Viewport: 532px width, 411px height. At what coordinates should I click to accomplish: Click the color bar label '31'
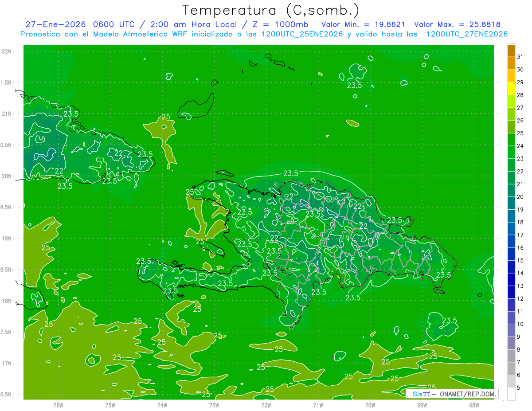tap(520, 57)
